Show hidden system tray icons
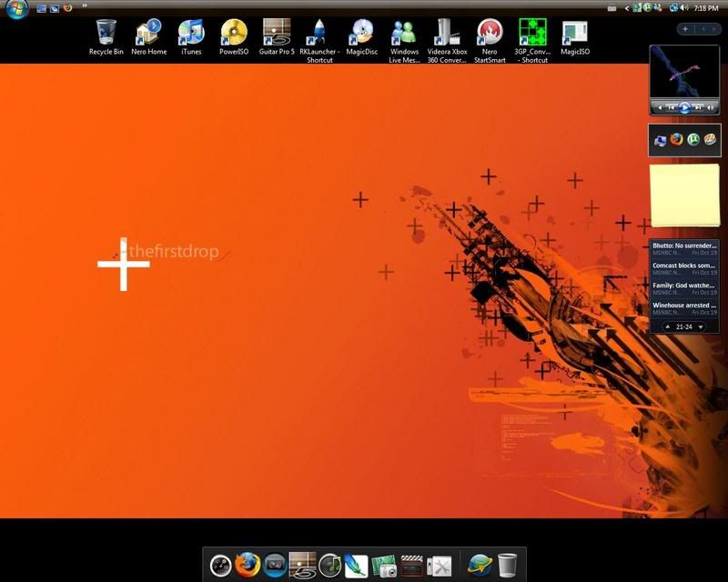Viewport: 728px width, 582px height. pyautogui.click(x=627, y=8)
